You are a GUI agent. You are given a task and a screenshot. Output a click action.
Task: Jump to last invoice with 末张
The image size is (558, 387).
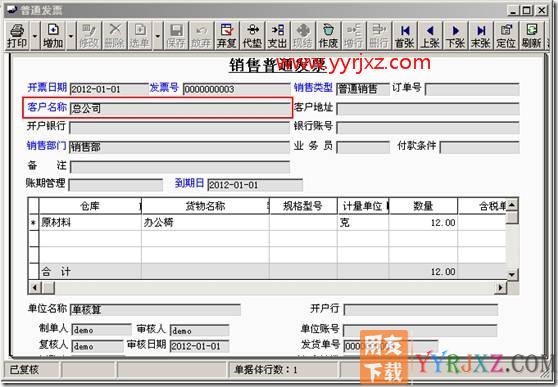[480, 36]
